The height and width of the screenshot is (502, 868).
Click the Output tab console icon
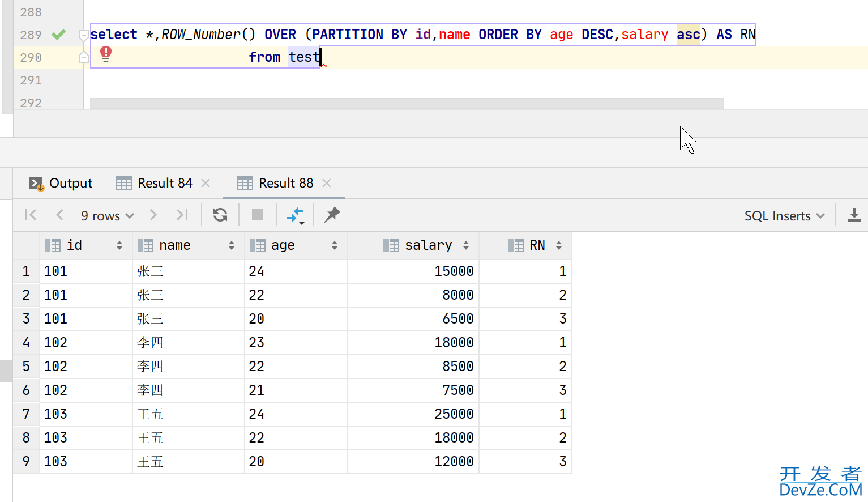36,184
